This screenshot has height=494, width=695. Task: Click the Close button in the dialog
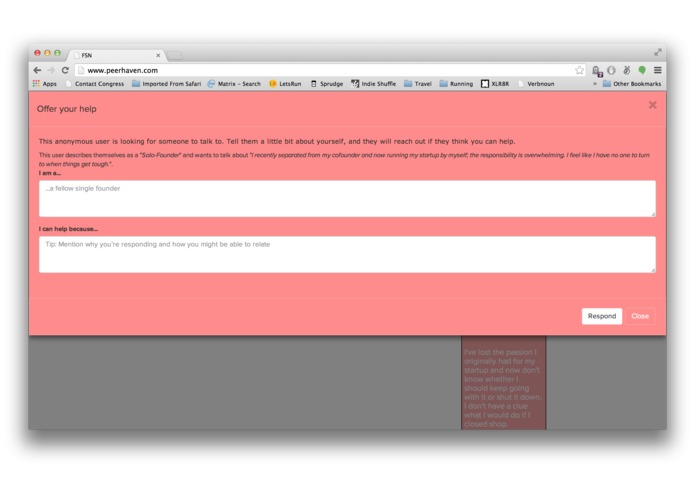coord(640,316)
